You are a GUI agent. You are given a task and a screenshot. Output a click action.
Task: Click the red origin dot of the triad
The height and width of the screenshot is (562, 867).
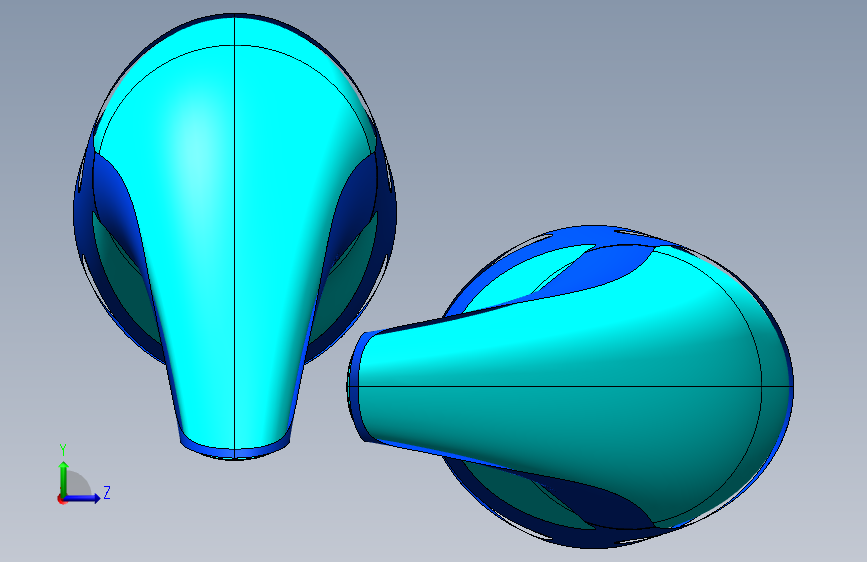coord(61,499)
